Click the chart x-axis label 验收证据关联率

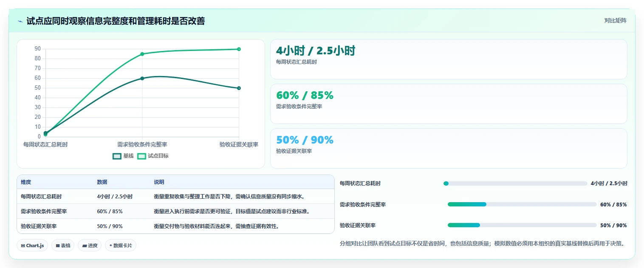tap(239, 144)
